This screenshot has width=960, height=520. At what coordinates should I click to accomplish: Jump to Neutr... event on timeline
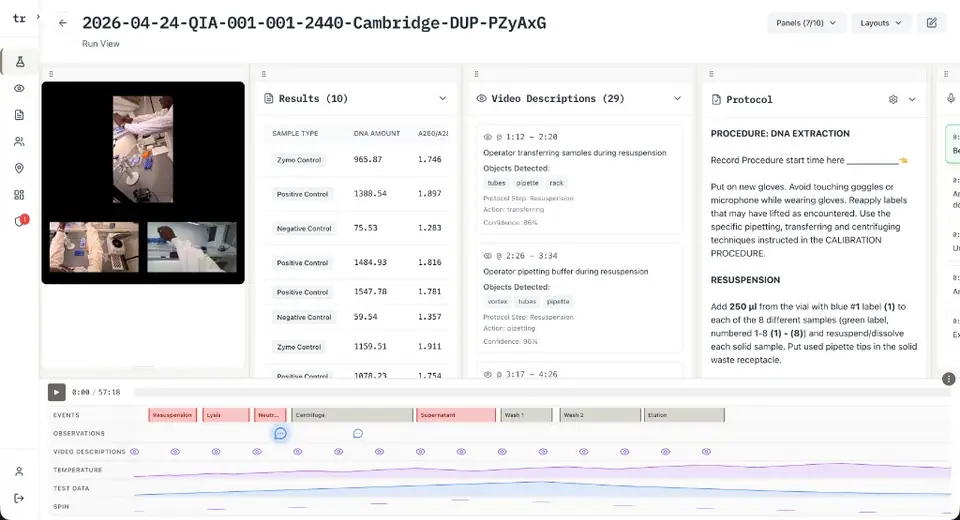coord(270,415)
